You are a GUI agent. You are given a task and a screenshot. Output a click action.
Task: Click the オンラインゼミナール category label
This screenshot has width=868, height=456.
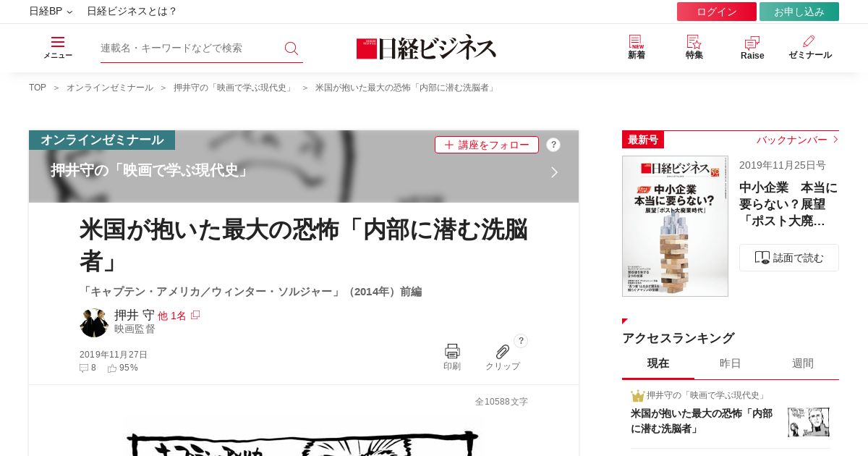tap(102, 140)
